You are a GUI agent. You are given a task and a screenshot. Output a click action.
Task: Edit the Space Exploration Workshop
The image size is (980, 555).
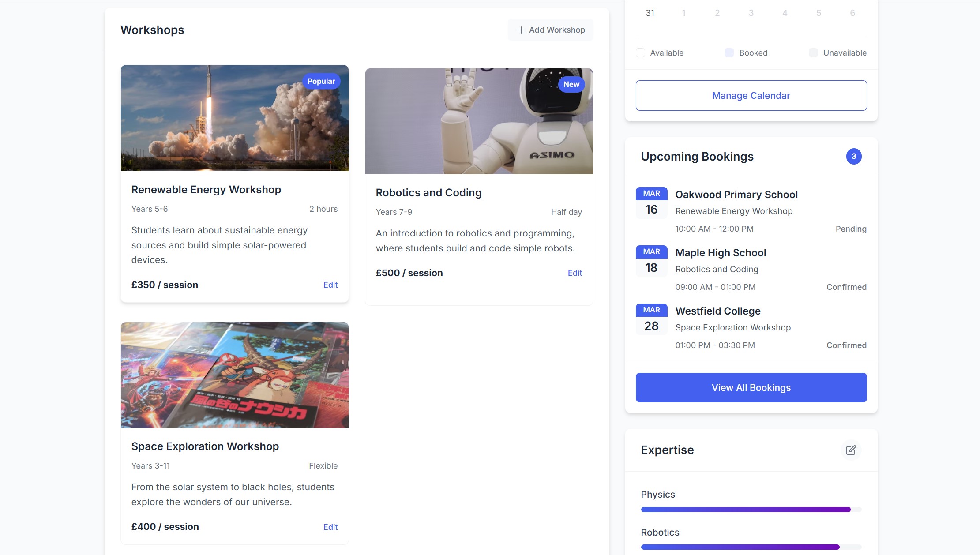pos(330,526)
